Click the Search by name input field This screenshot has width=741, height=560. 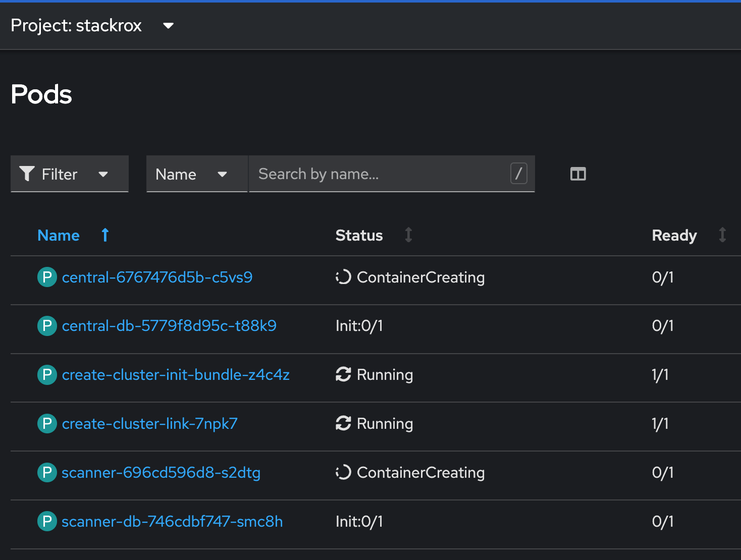pos(392,174)
